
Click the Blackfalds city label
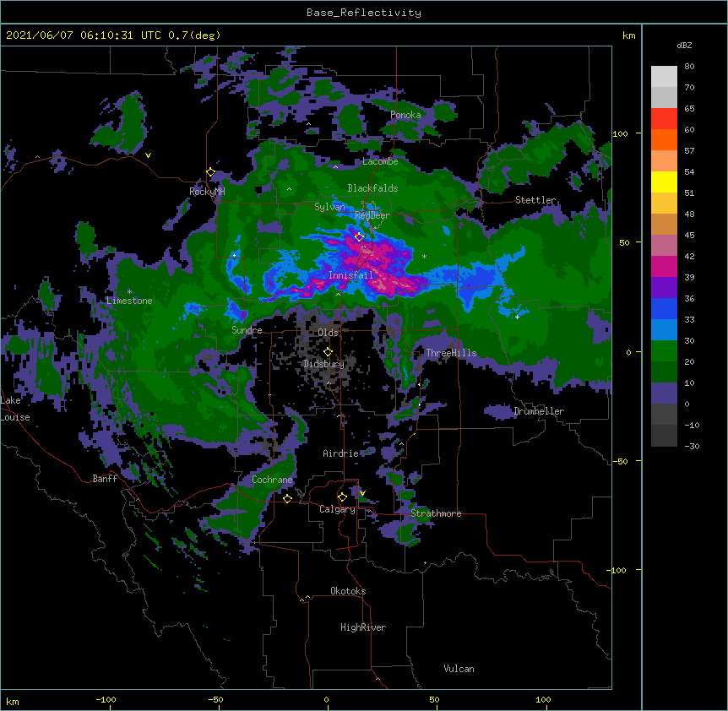[372, 188]
